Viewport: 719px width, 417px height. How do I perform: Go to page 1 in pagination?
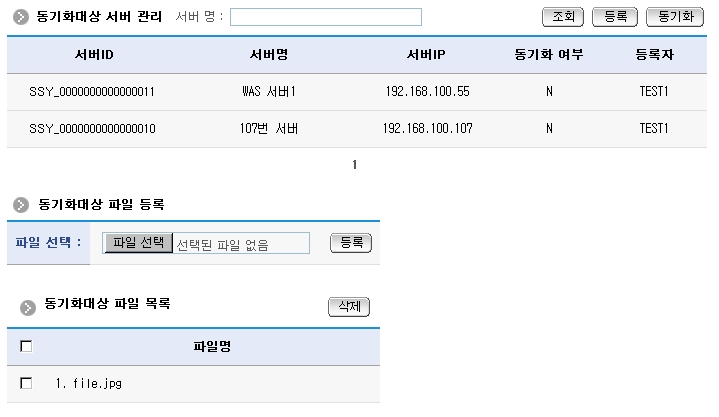click(x=354, y=165)
